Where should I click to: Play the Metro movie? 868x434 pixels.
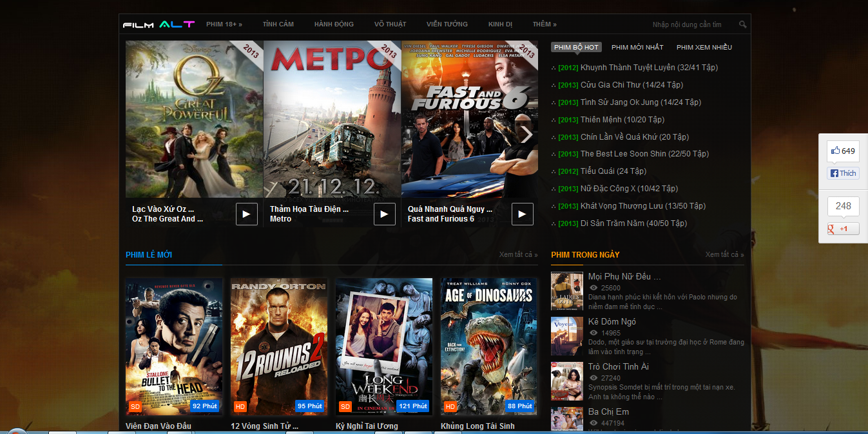tap(385, 214)
